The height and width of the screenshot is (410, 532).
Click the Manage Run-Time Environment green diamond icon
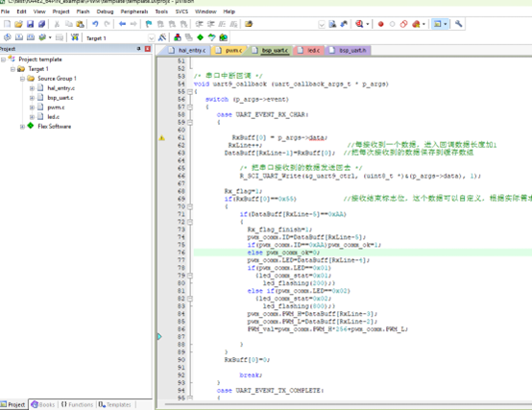(x=200, y=37)
